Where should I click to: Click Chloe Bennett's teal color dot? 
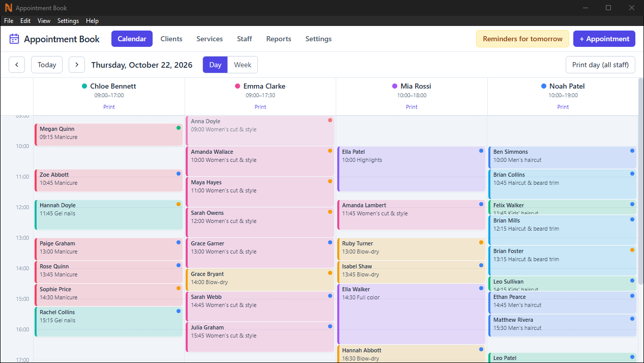coord(84,86)
